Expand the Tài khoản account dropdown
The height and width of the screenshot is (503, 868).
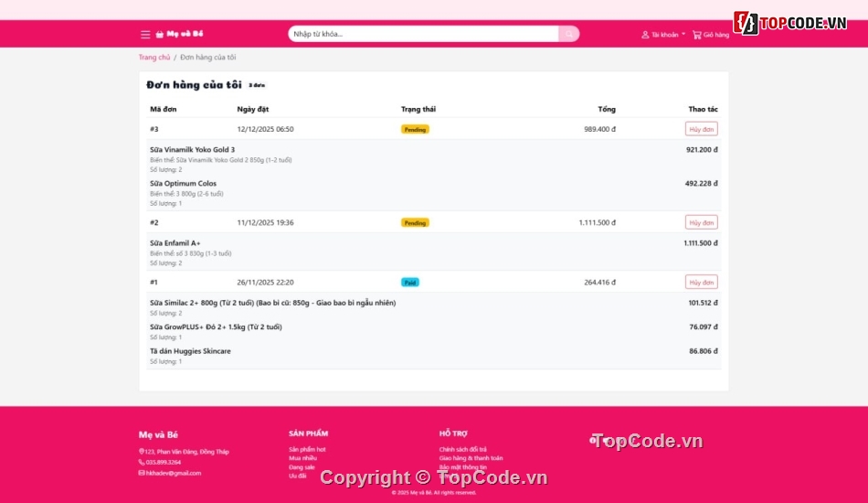tap(663, 35)
